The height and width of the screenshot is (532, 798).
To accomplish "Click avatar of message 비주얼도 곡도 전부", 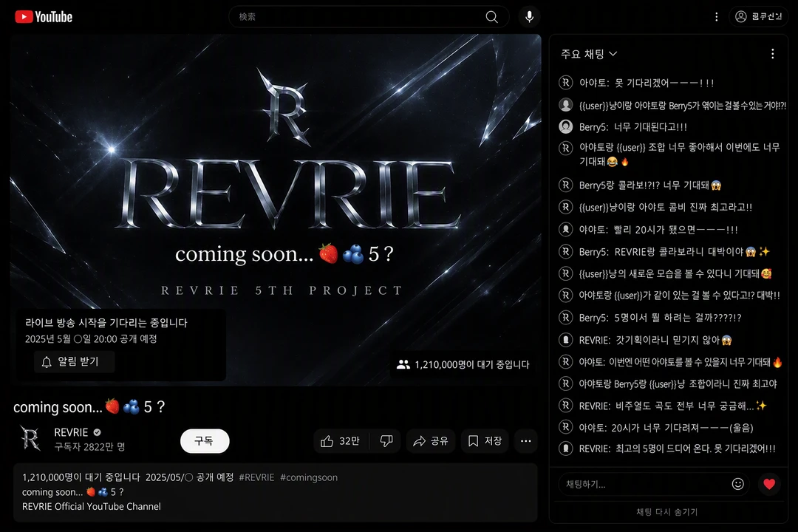I will pos(565,406).
